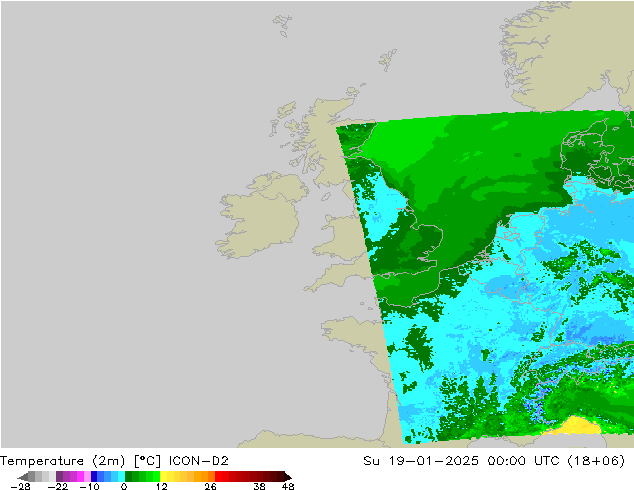This screenshot has width=634, height=490.
Task: Select the cyan legend swatch left of 0
Action: [121, 477]
